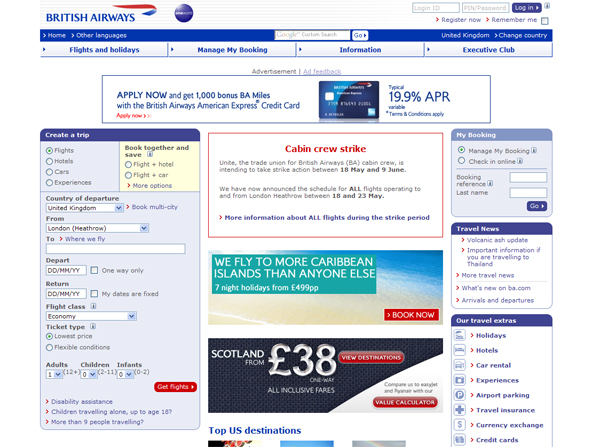
Task: Open info icon beside Check in online
Action: pos(520,161)
